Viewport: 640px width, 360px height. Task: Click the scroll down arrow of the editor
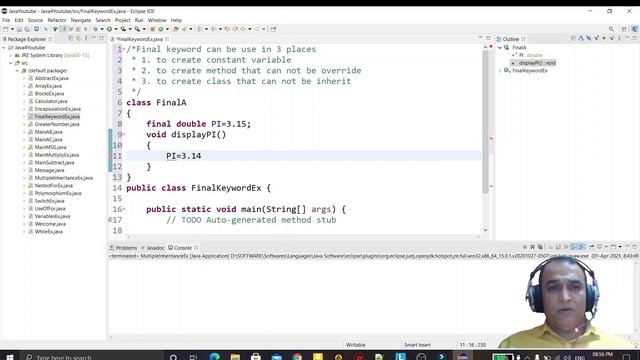coord(485,230)
